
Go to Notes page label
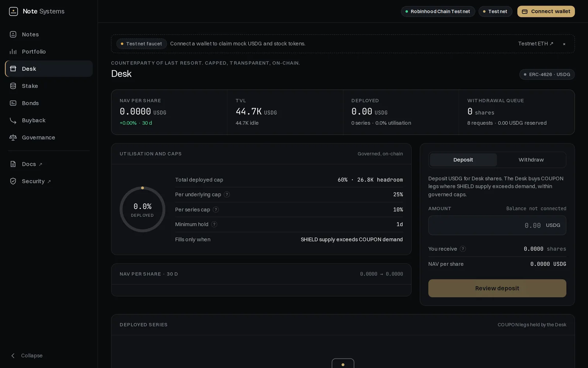(31, 34)
